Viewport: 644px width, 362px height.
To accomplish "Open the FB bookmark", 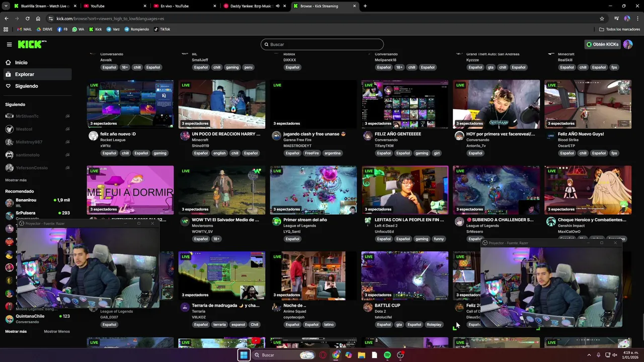I will (x=63, y=29).
